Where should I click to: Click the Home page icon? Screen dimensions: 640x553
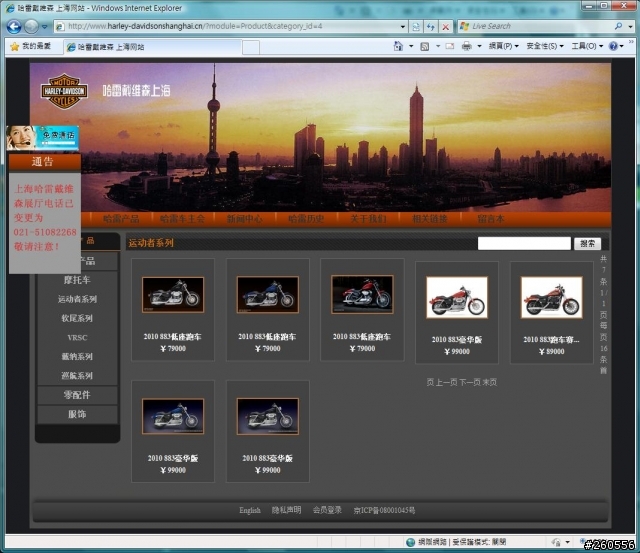click(398, 46)
